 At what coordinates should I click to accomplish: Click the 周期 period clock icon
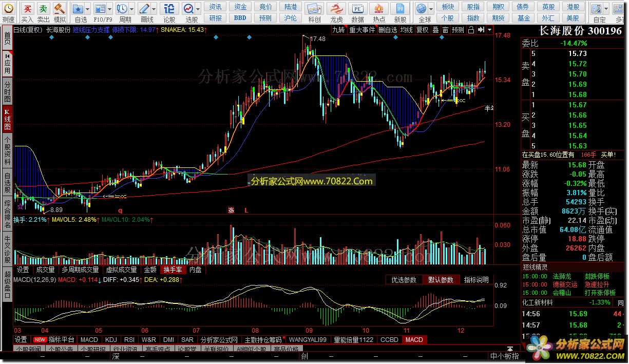point(122,9)
